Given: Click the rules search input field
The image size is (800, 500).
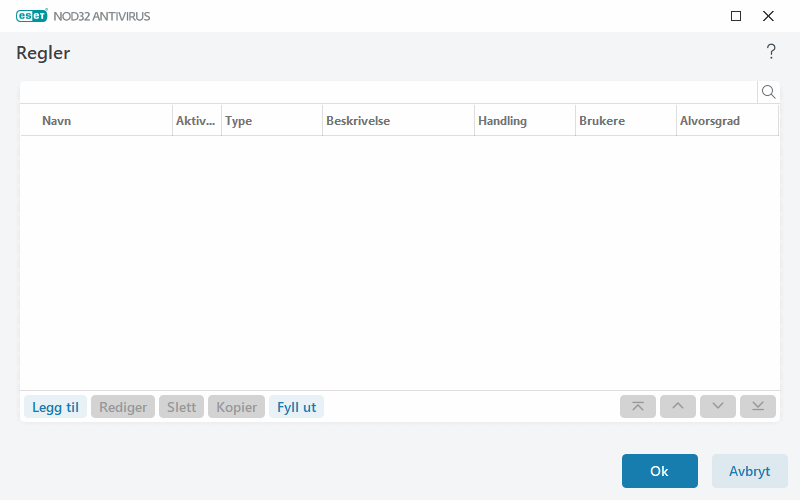Looking at the screenshot, I should coord(389,92).
